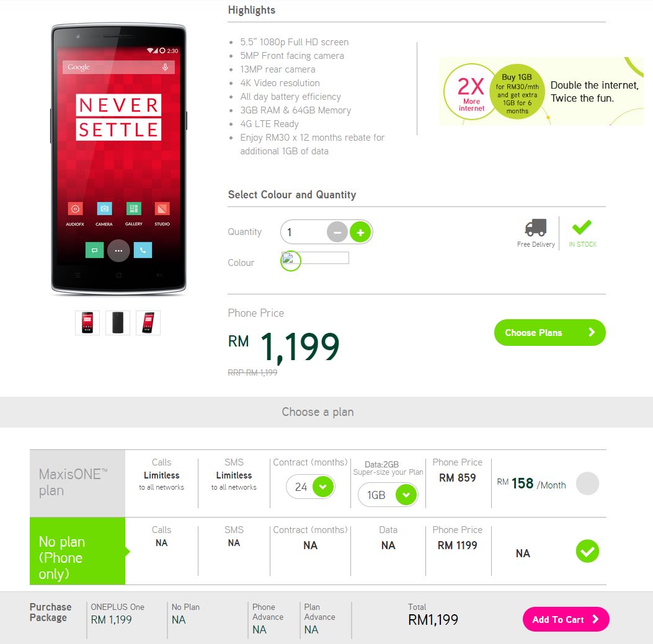
Task: Open the 24 months contract dropdown
Action: [x=311, y=486]
